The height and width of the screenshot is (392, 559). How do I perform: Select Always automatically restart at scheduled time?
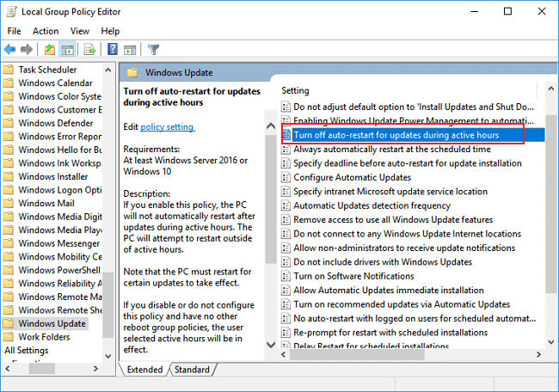(x=392, y=149)
